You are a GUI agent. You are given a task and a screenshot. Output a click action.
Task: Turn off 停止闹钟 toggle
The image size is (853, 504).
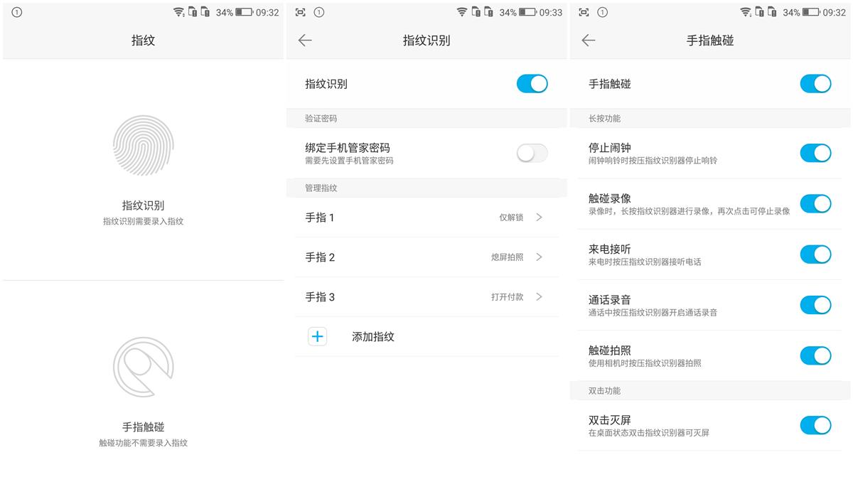[x=815, y=153]
